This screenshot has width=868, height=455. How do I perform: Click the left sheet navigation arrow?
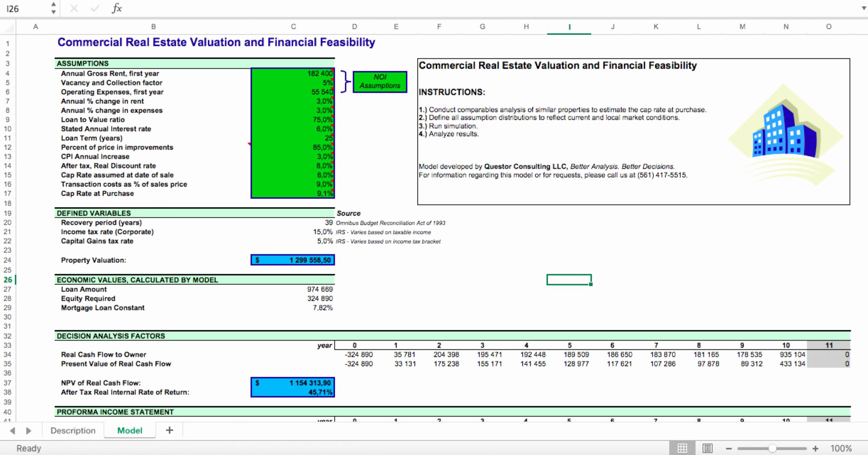click(13, 430)
